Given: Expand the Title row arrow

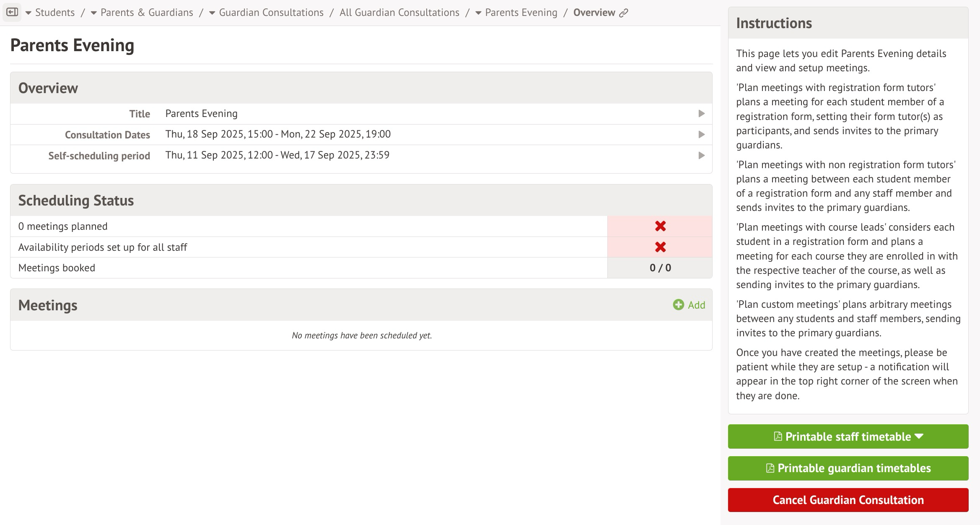Looking at the screenshot, I should (701, 114).
